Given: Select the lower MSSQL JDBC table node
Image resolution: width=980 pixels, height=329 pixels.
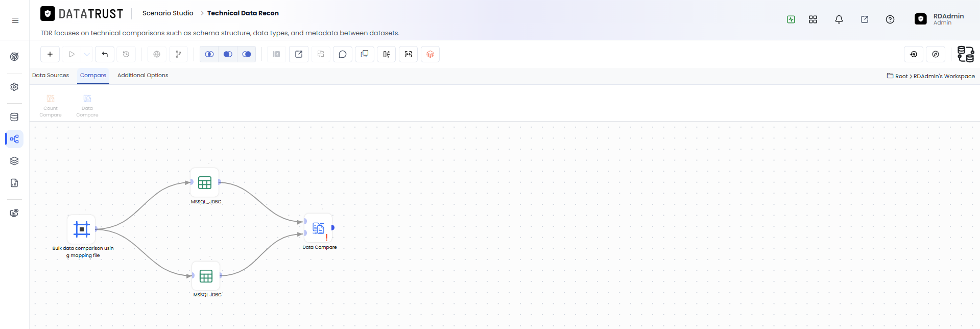Looking at the screenshot, I should 206,276.
